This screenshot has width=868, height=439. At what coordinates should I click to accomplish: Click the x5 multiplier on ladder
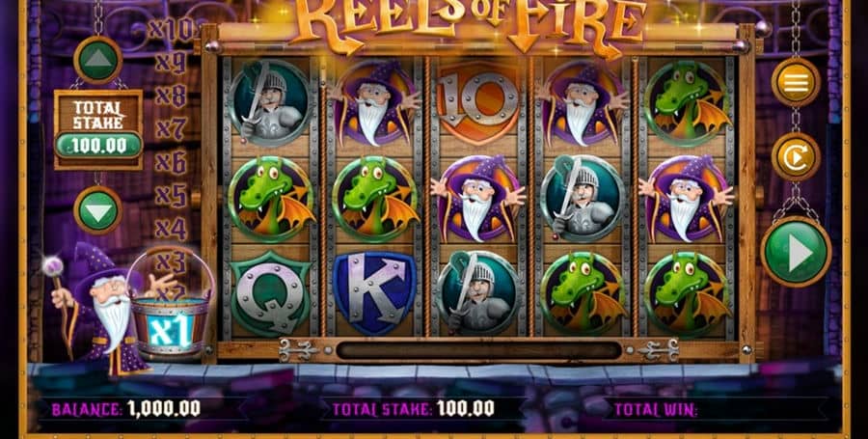click(x=170, y=195)
